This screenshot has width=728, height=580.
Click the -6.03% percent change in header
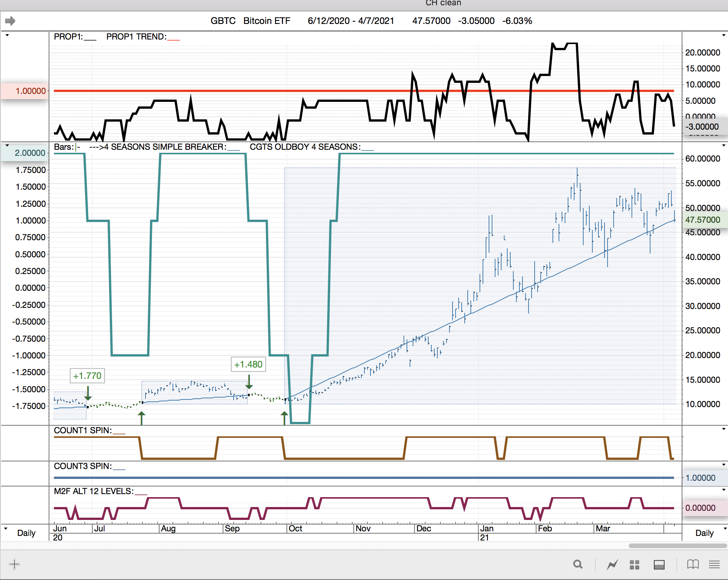517,21
